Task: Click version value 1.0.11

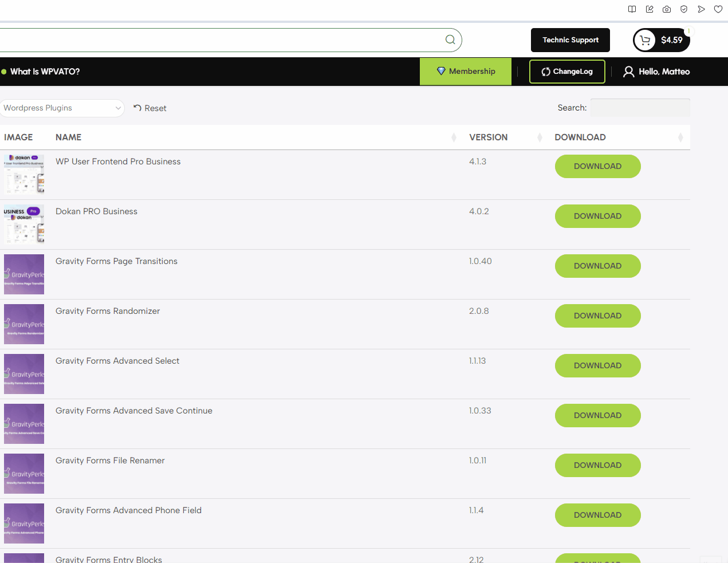Action: pyautogui.click(x=478, y=460)
